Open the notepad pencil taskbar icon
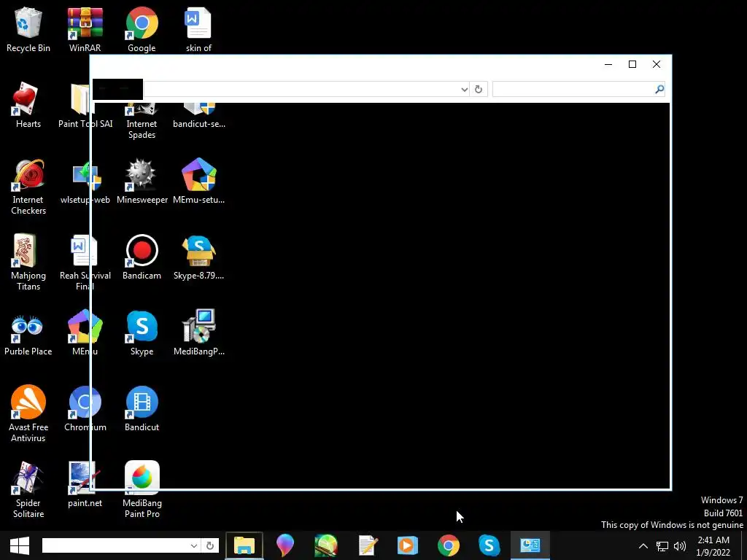The image size is (747, 560). pyautogui.click(x=368, y=545)
